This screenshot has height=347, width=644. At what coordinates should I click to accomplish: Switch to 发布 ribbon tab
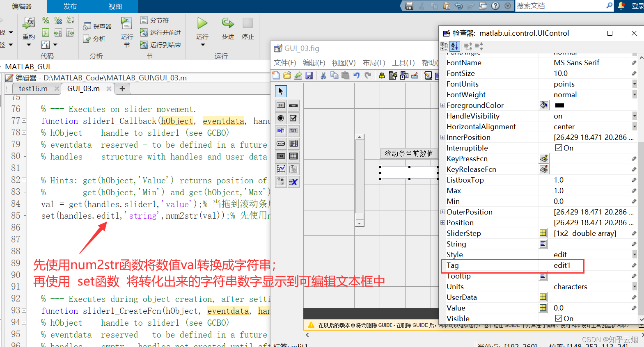[x=70, y=6]
